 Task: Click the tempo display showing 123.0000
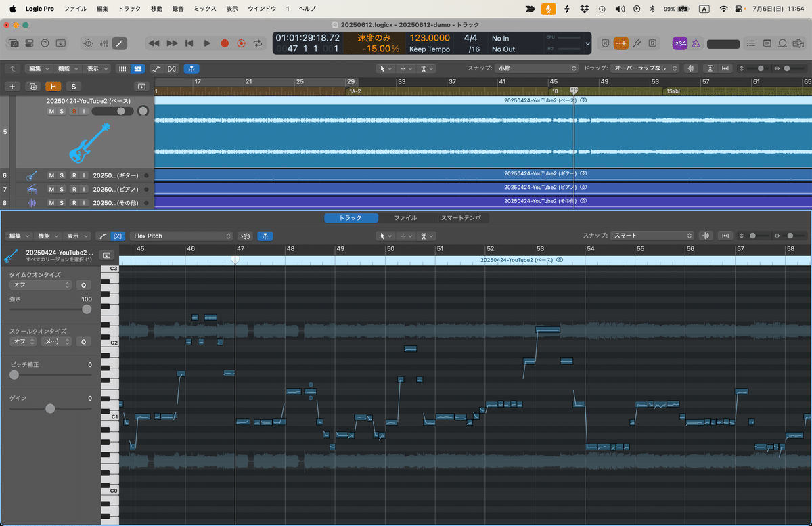[x=429, y=38]
